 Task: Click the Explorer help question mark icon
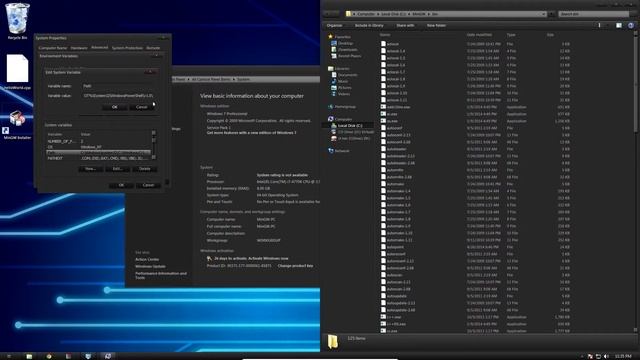631,25
